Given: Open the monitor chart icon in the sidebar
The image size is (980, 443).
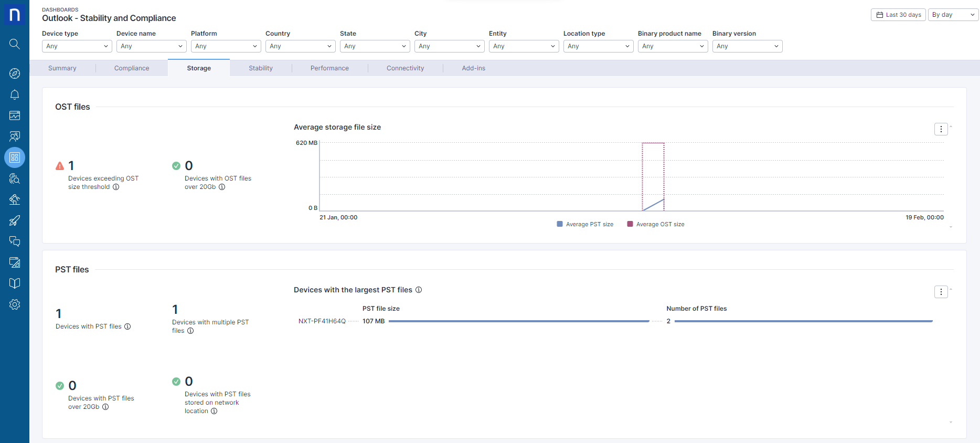Looking at the screenshot, I should coord(15,115).
